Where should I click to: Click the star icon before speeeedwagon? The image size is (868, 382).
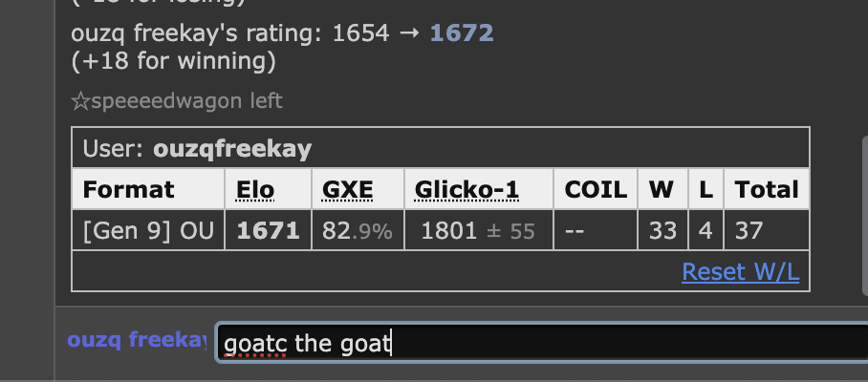click(79, 101)
